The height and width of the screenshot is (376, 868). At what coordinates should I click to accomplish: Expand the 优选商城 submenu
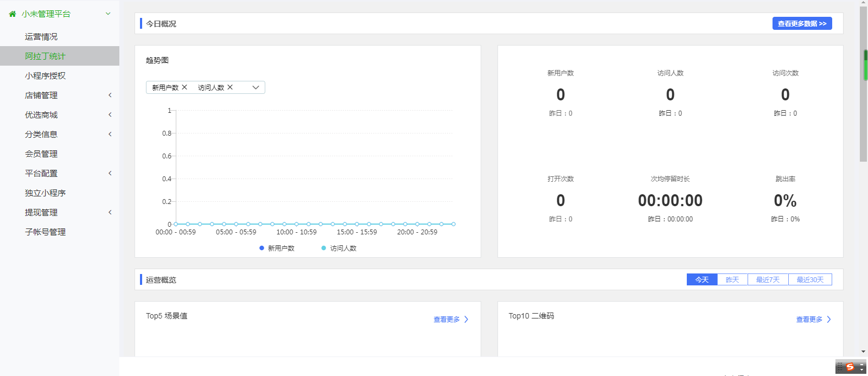(x=110, y=115)
